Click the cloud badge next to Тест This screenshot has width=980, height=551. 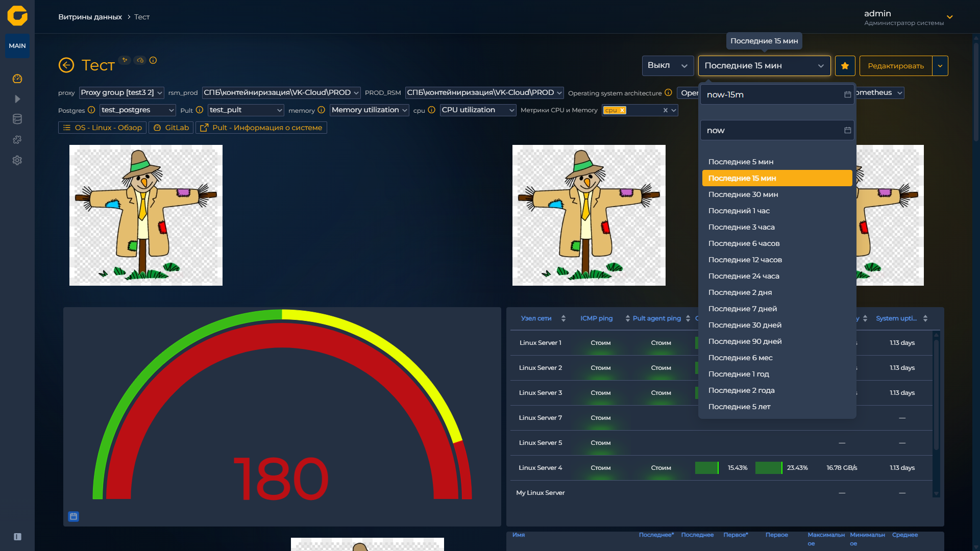tap(140, 60)
